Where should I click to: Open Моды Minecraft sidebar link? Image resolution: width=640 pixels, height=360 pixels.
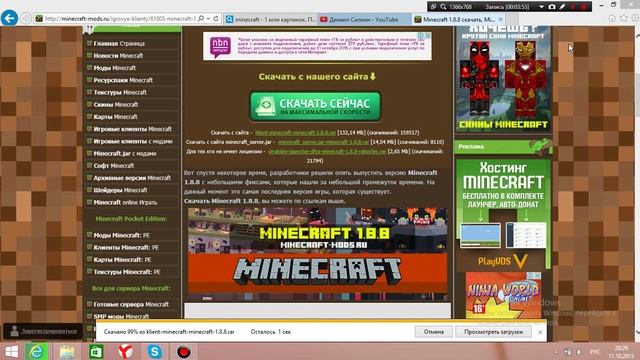click(114, 68)
